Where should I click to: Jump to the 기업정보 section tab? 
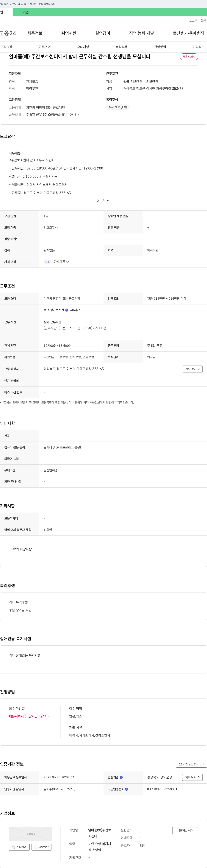(x=198, y=47)
